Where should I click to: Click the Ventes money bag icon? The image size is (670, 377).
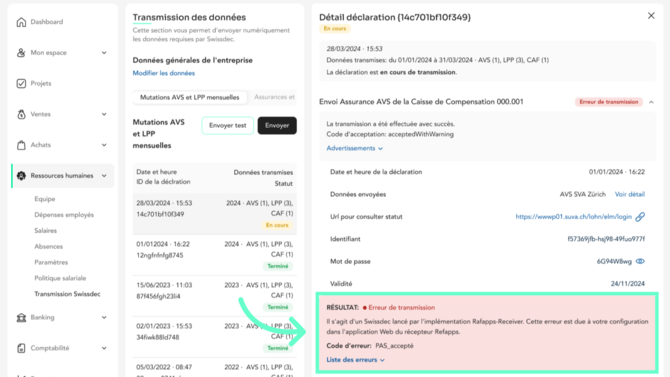click(x=21, y=114)
